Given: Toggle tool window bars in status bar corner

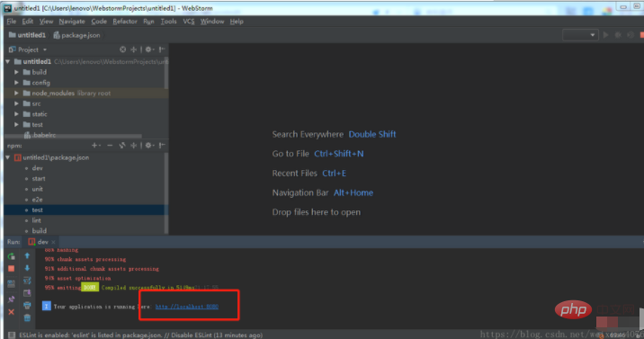Looking at the screenshot, I should (x=11, y=335).
